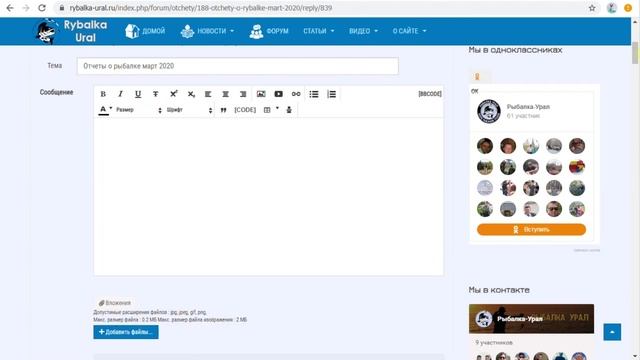Insert a video via toolbar icon
Screen dimensions: 640x360
pos(278,94)
